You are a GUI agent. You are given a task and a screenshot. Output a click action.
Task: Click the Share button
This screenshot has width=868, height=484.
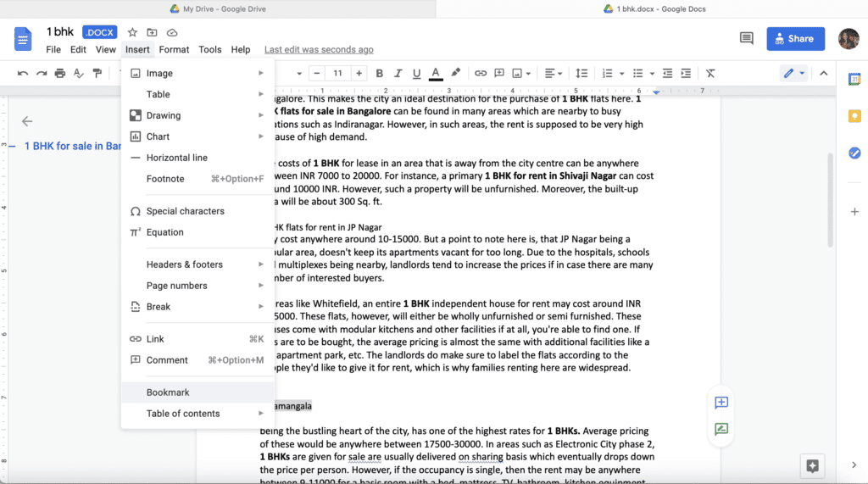795,39
